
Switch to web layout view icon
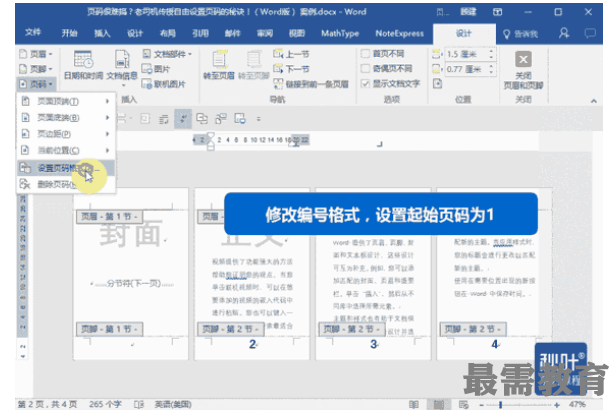tap(464, 404)
